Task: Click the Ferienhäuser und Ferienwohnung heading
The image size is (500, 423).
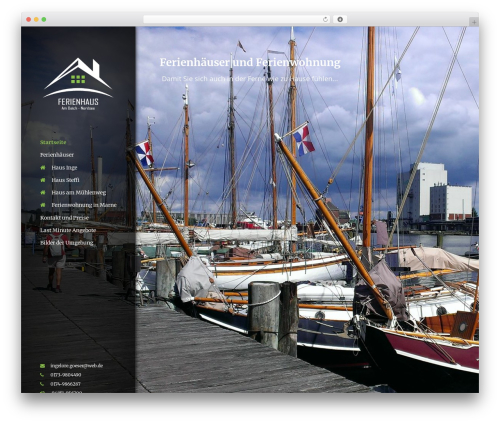Action: (250, 62)
